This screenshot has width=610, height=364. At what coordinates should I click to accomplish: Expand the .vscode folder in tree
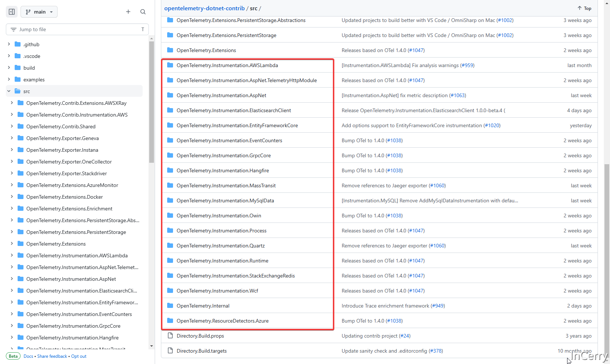pyautogui.click(x=9, y=56)
